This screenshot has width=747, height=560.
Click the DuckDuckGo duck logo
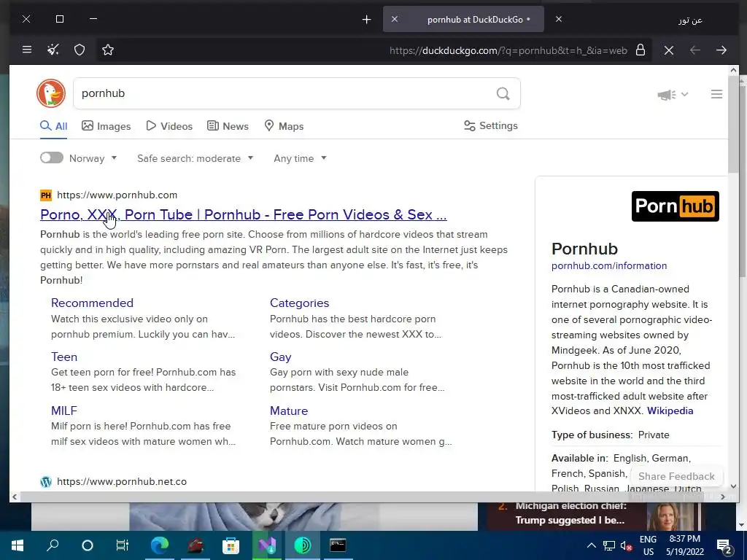(x=51, y=93)
